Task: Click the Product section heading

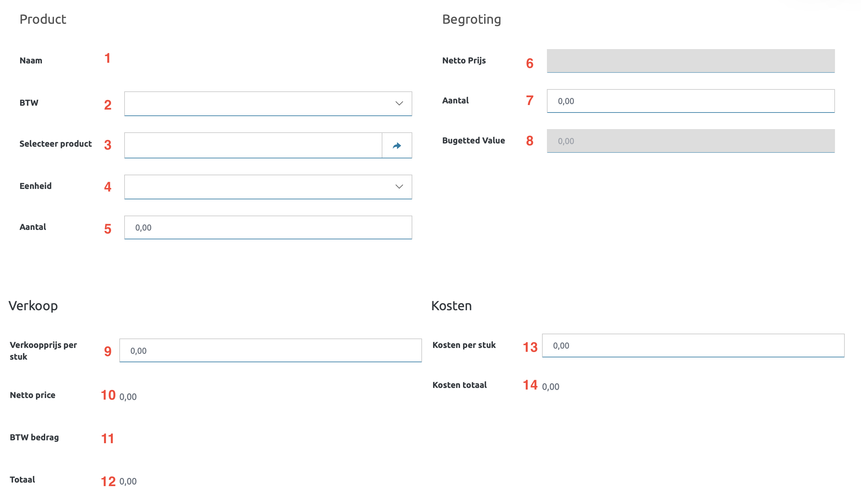Action: 43,20
